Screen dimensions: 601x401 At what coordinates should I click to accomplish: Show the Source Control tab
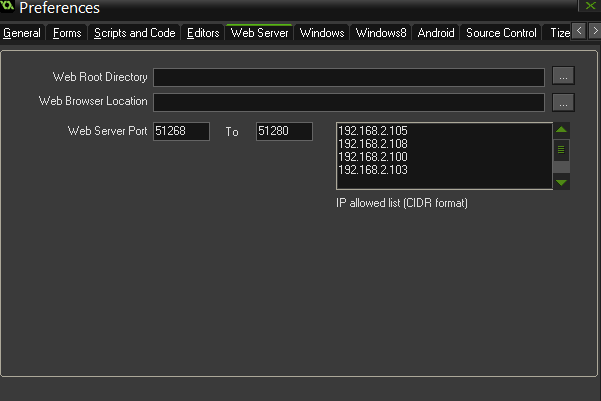click(x=501, y=33)
